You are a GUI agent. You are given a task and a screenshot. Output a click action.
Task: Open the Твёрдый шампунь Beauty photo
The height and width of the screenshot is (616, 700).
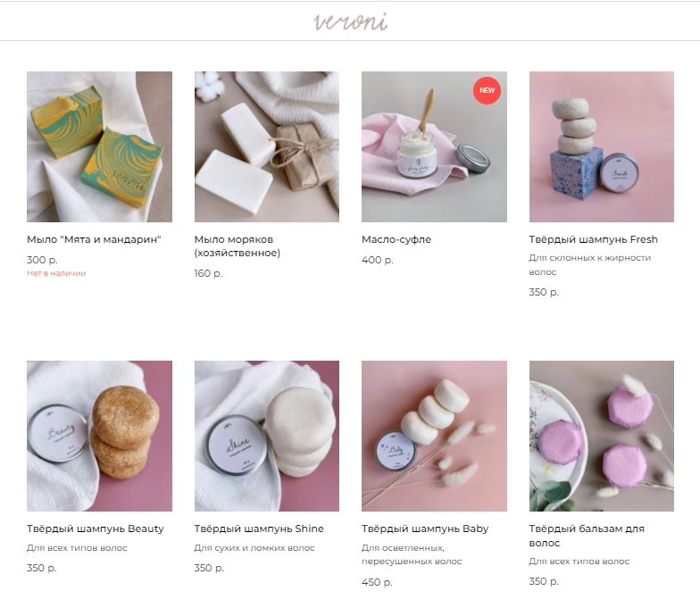click(x=100, y=436)
